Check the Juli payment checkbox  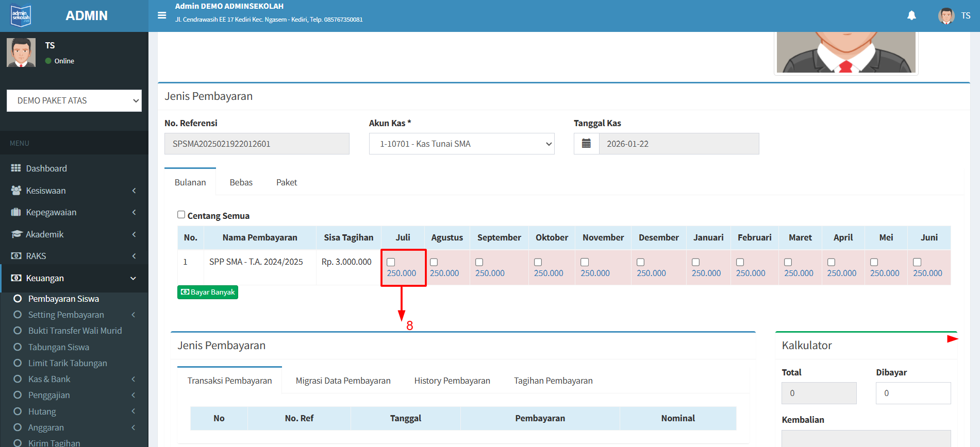pyautogui.click(x=391, y=262)
